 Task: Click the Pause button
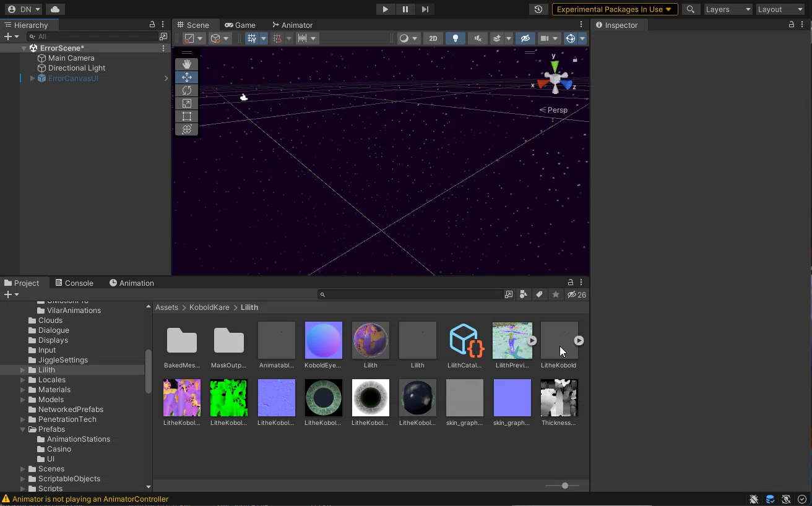[405, 9]
